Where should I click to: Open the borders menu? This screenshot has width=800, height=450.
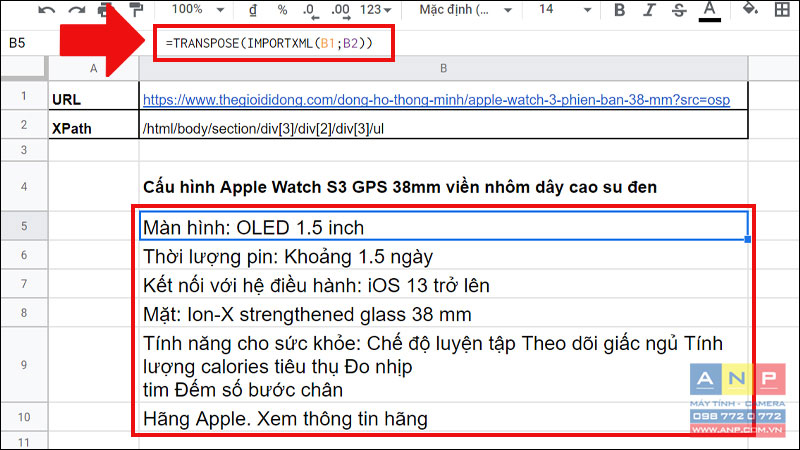[782, 10]
